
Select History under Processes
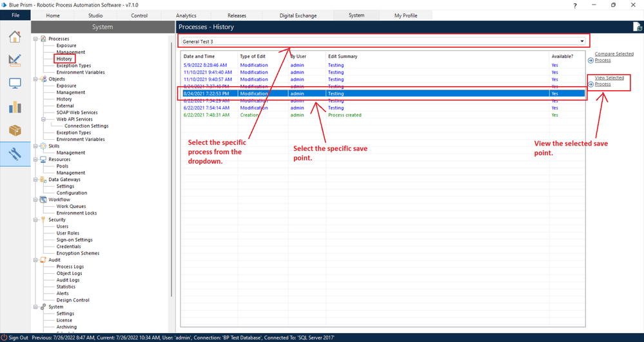(64, 59)
